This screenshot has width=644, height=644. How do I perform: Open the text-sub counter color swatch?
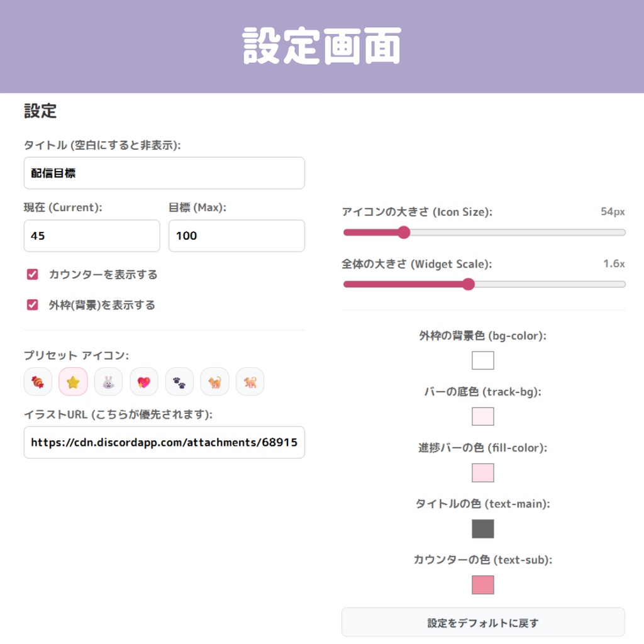point(484,585)
